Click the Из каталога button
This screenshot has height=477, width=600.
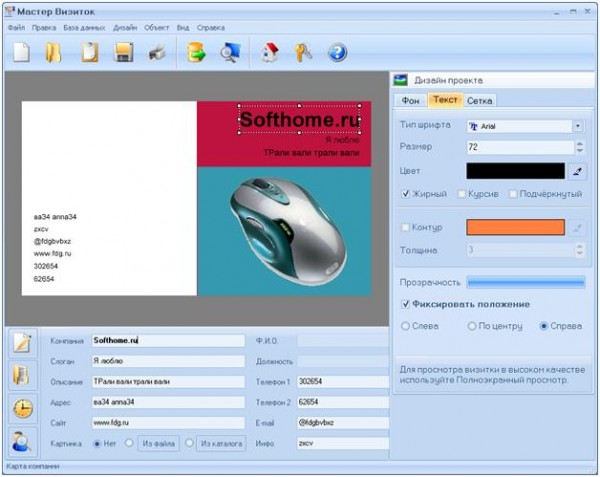click(221, 443)
